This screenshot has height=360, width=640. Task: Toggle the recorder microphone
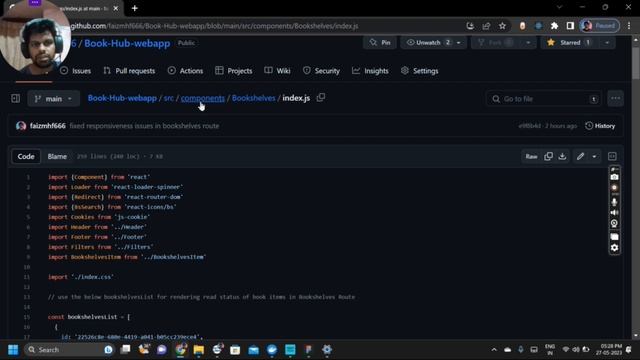pos(614,202)
